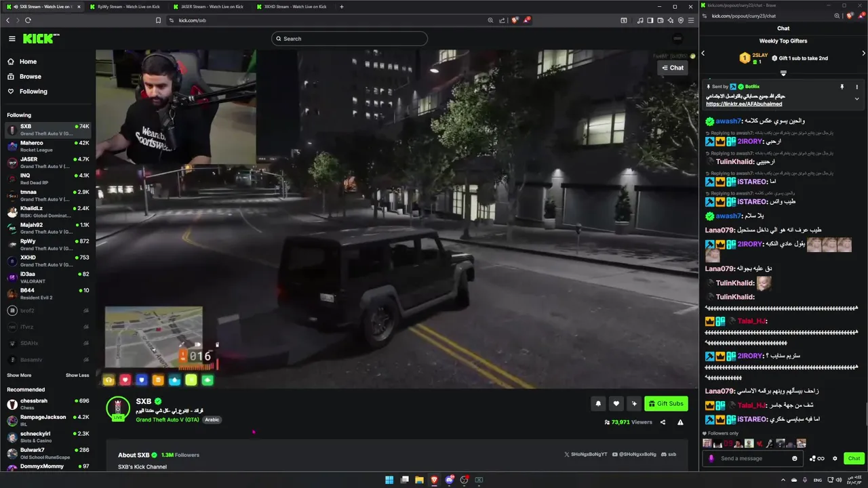Collapse Weekly Top Gifters panel
This screenshot has width=868, height=488.
pyautogui.click(x=783, y=73)
